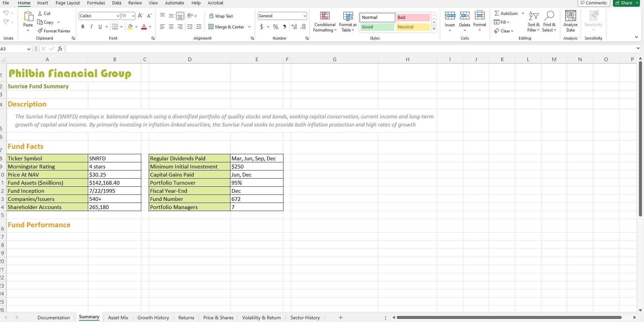Toggle Italic formatting
Viewport: 644px width, 322px height.
click(x=91, y=27)
